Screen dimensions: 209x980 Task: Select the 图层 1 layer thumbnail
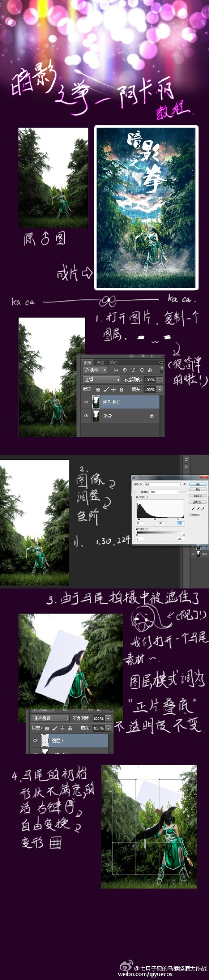45,740
